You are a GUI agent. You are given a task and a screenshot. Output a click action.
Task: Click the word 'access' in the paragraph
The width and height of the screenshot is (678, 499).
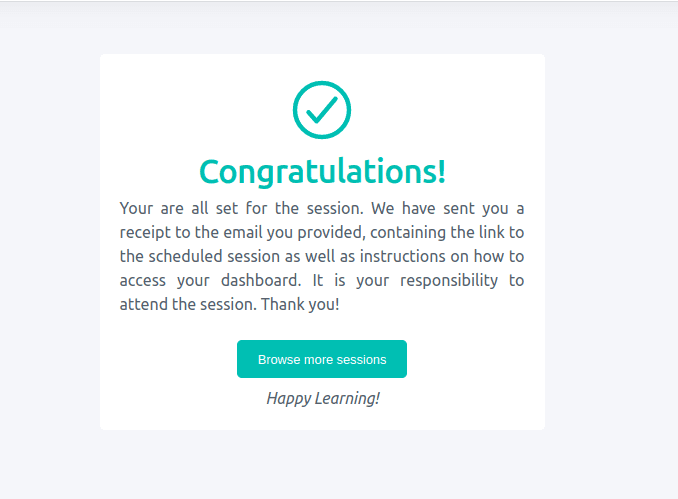(143, 281)
